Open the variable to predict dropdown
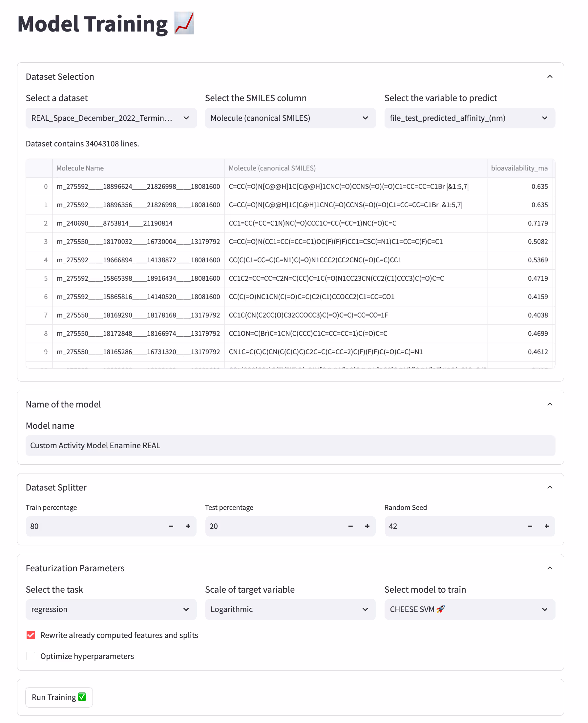Image resolution: width=588 pixels, height=723 pixels. coord(470,118)
